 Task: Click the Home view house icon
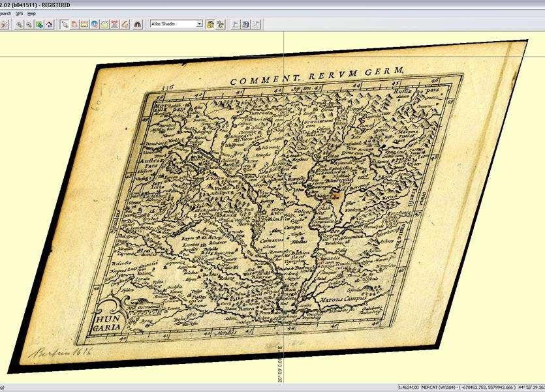[50, 24]
